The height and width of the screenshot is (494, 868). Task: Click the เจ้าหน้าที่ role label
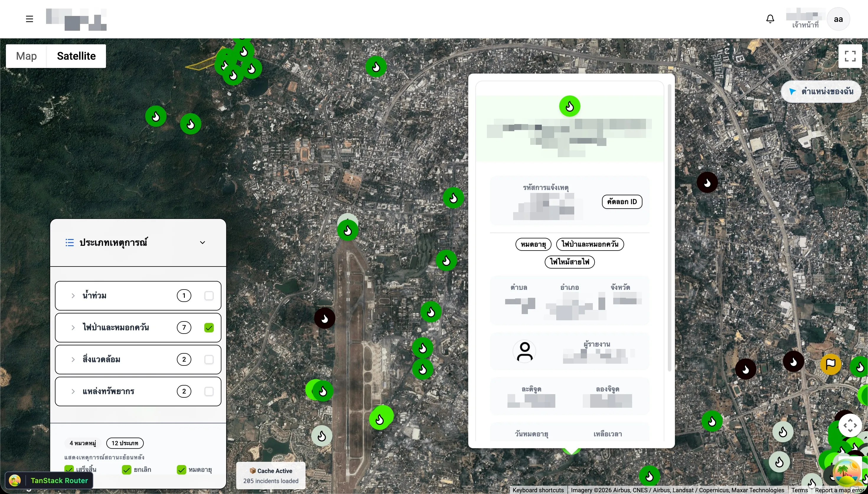[805, 25]
